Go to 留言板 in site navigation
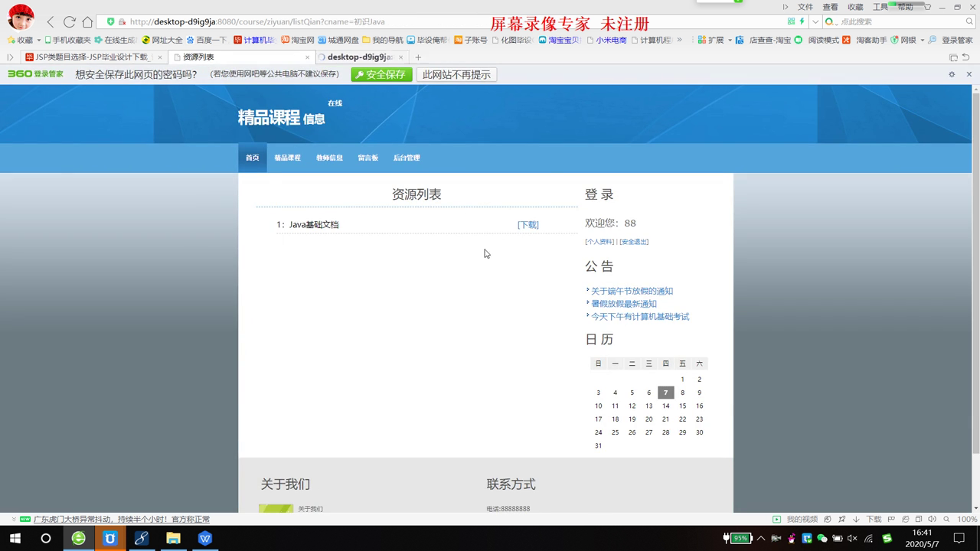 click(x=367, y=158)
